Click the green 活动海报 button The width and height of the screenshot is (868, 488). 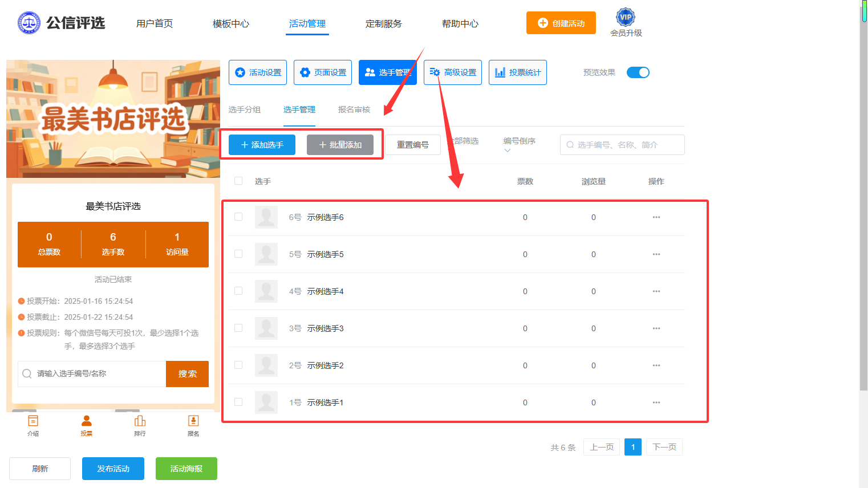[186, 469]
